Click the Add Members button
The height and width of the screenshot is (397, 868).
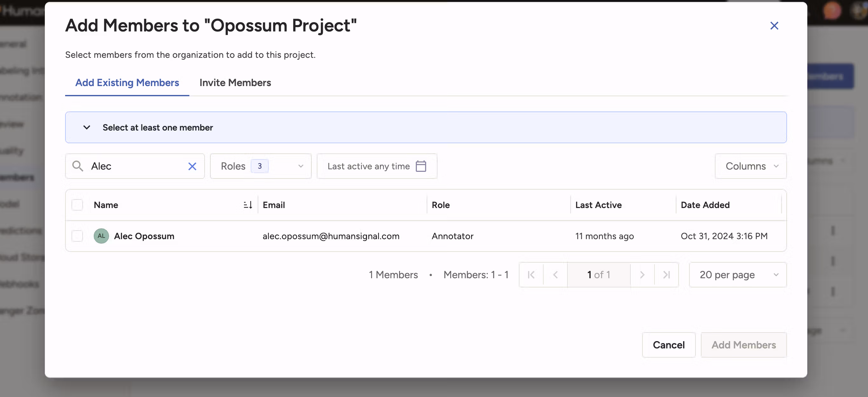[x=744, y=345]
